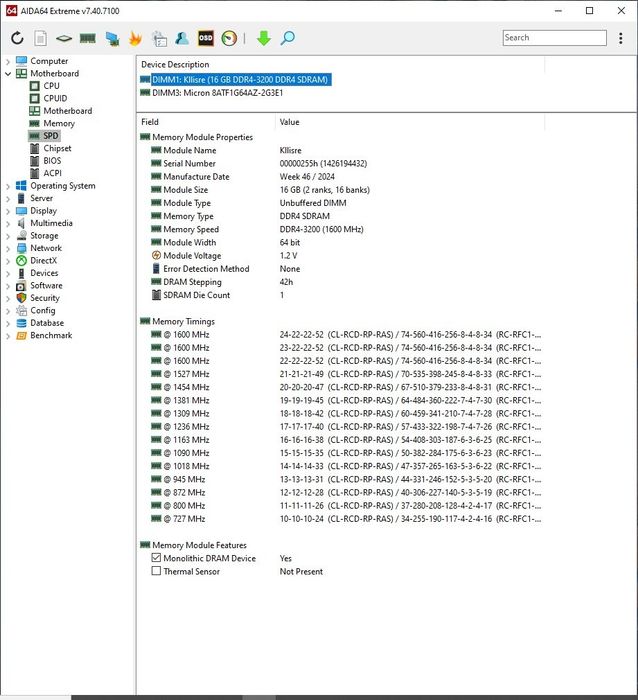Open the BIOS tree item

tap(46, 161)
